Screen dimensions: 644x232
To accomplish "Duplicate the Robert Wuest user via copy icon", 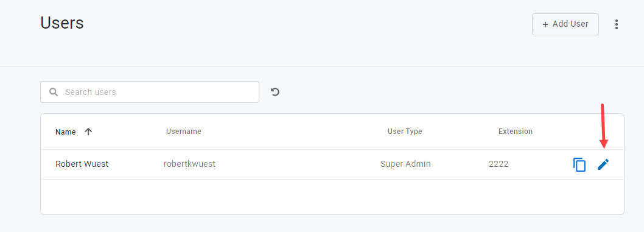I will 579,164.
